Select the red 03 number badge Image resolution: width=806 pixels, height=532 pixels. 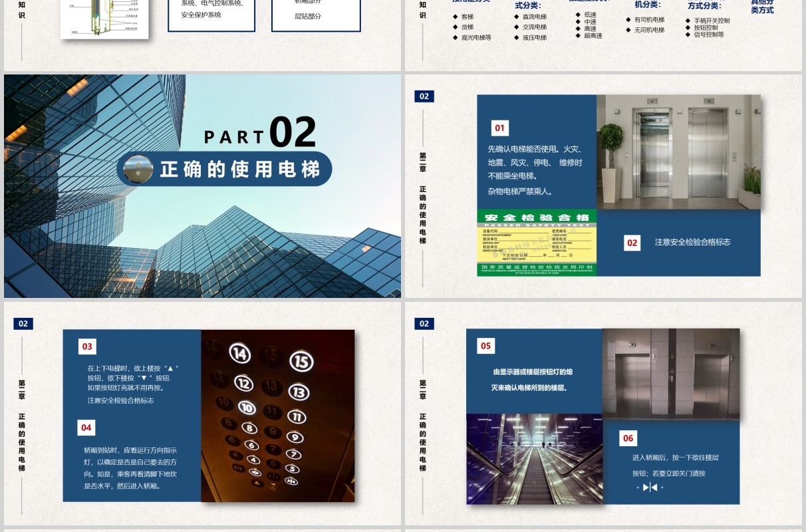[x=87, y=346]
